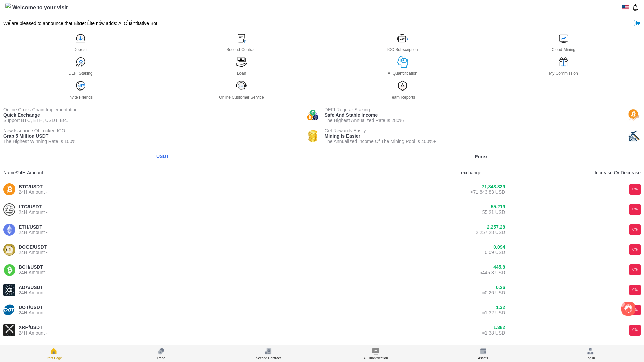Viewport: 644px width, 362px height.
Task: Open the My Commission gift icon
Action: pyautogui.click(x=563, y=62)
